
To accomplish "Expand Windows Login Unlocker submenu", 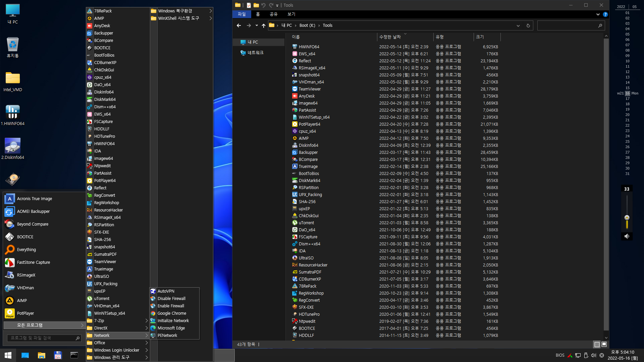I will (x=117, y=350).
